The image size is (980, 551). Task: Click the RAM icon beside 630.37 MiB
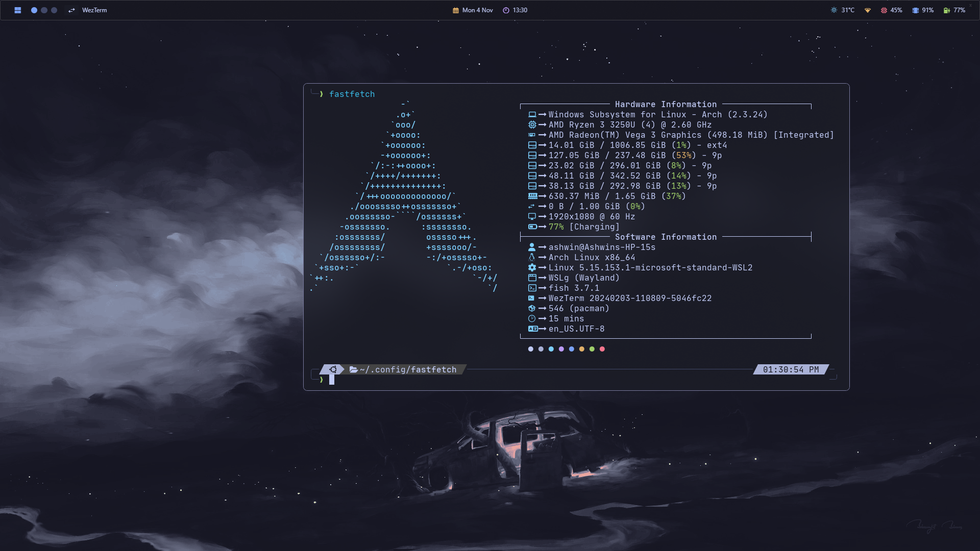(x=532, y=196)
